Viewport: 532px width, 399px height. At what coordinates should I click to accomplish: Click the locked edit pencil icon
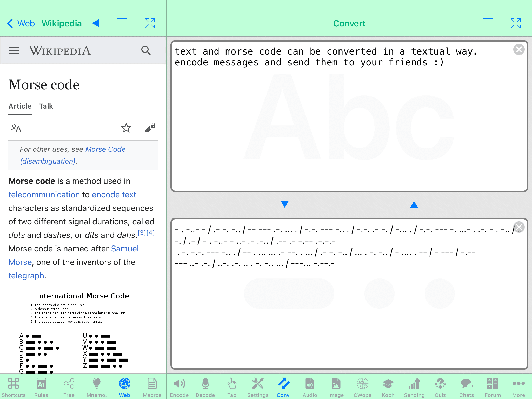pyautogui.click(x=150, y=128)
